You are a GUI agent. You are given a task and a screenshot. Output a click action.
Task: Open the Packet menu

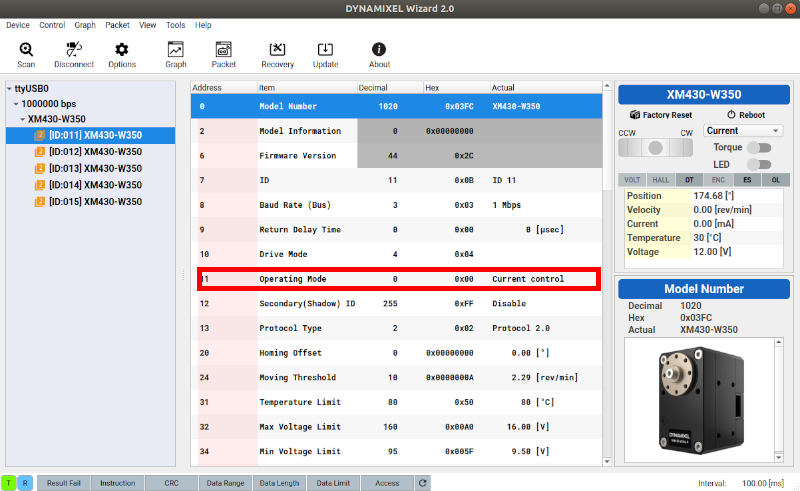(x=117, y=25)
